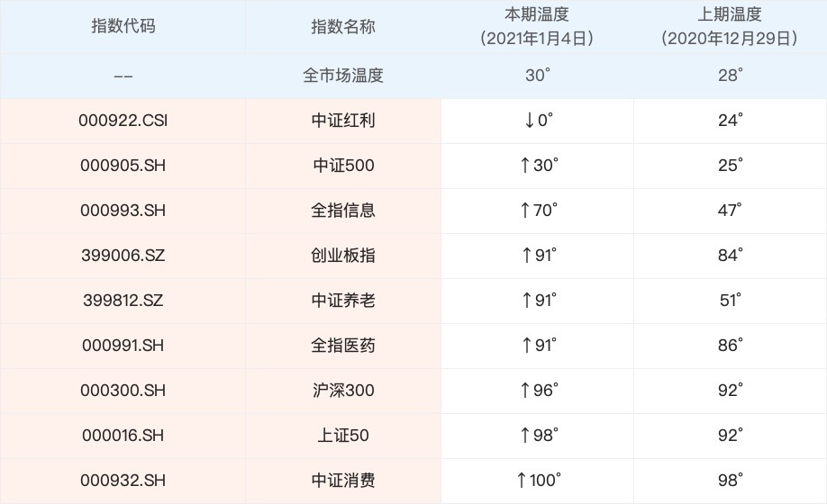The width and height of the screenshot is (827, 504).
Task: Click the 全指信息 index name
Action: point(342,211)
